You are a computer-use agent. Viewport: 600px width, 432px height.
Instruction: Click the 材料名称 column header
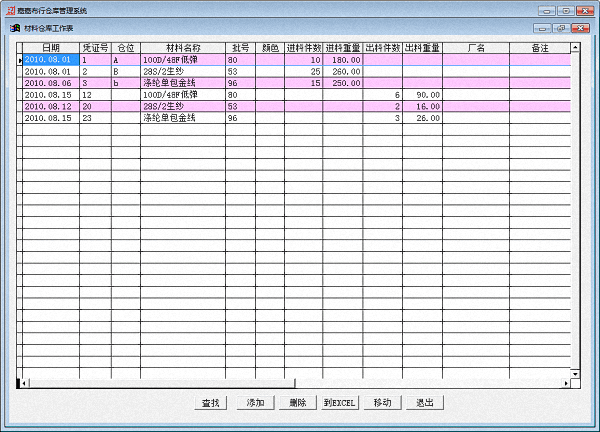click(182, 47)
